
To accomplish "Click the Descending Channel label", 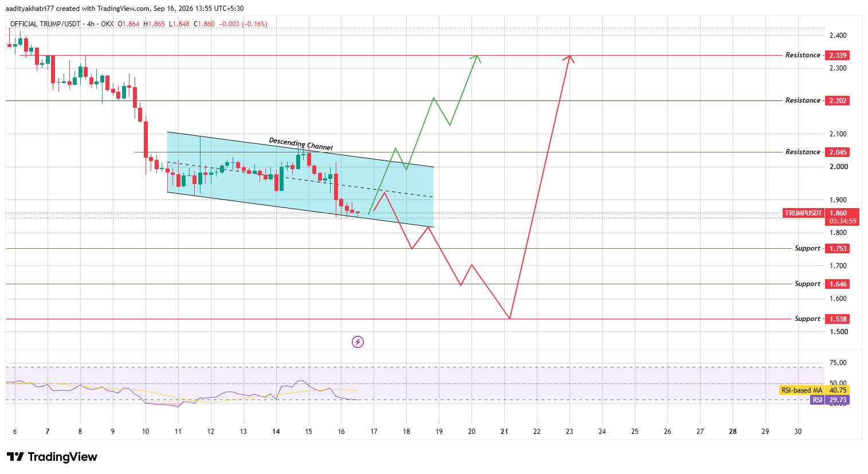I will point(301,144).
